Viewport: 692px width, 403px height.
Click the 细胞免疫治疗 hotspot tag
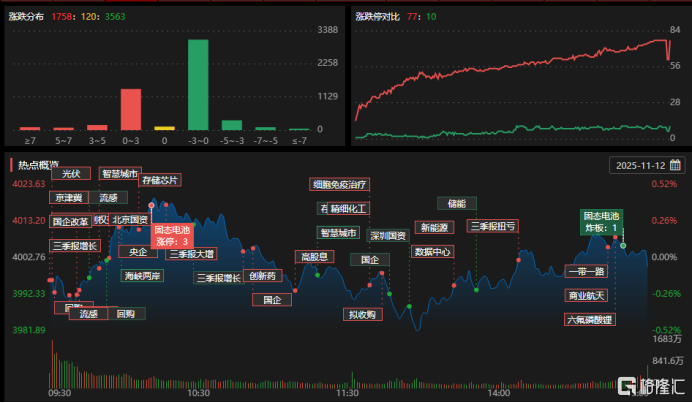point(340,185)
